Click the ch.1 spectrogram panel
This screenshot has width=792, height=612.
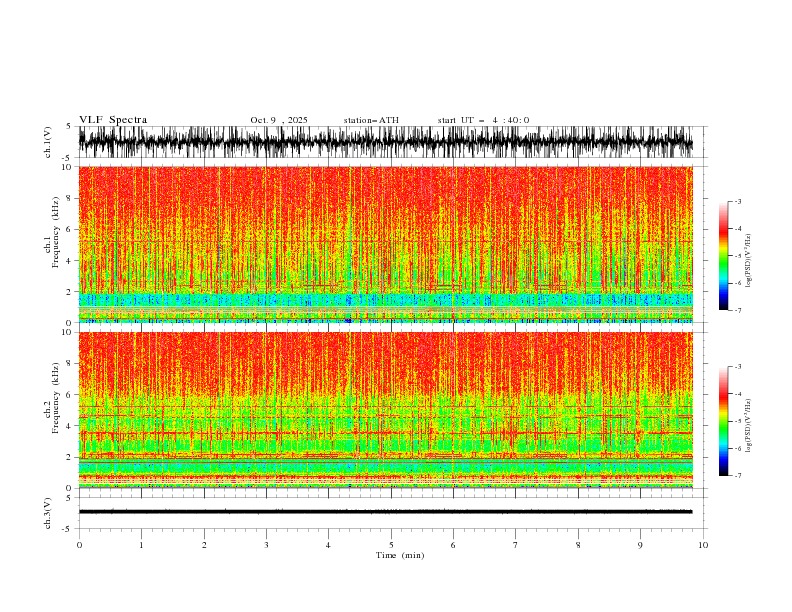[385, 244]
